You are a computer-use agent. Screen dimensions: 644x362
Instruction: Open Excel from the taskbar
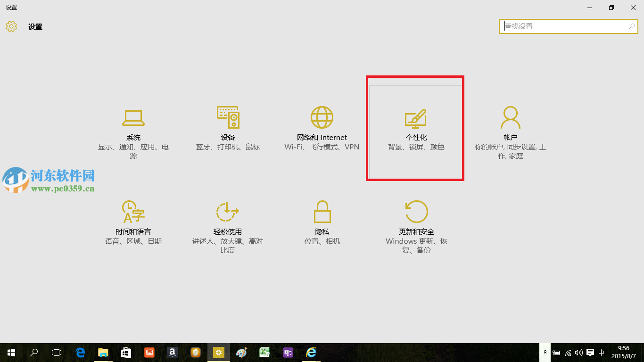(264, 352)
